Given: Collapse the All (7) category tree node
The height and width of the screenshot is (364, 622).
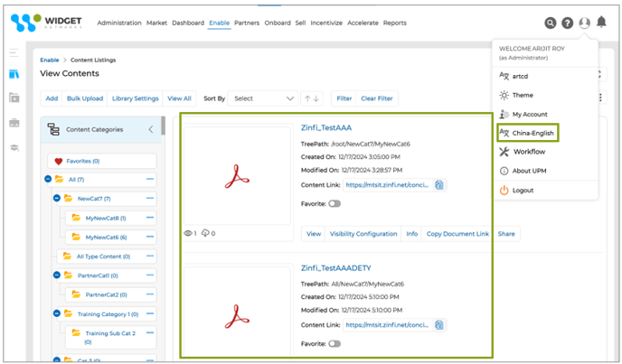Looking at the screenshot, I should 48,179.
